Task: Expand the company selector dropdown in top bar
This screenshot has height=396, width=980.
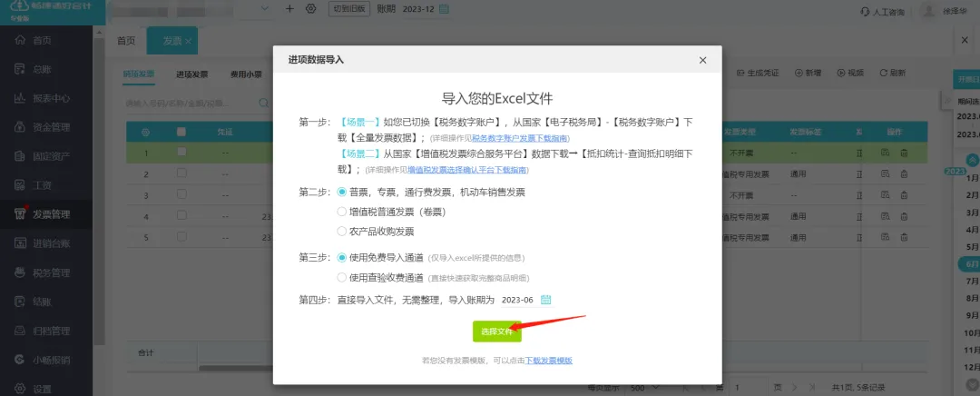Action: (x=264, y=9)
